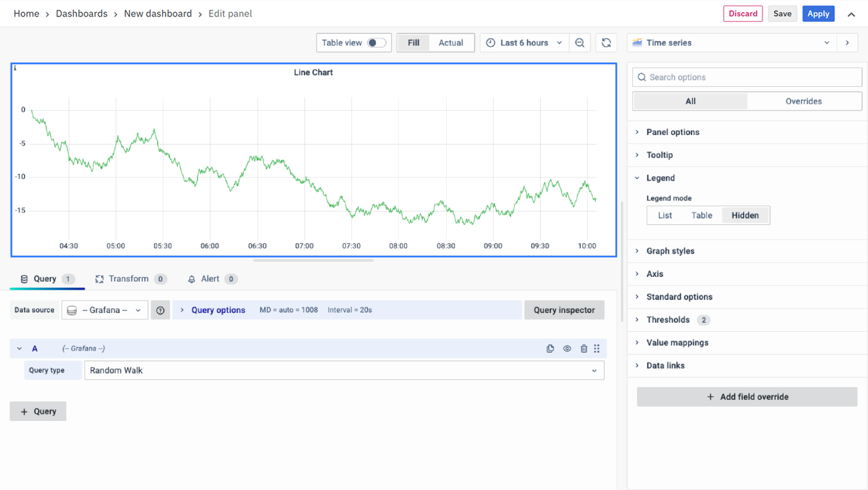Click the panel resize drag bar below chart
The height and width of the screenshot is (490, 868).
(x=313, y=260)
